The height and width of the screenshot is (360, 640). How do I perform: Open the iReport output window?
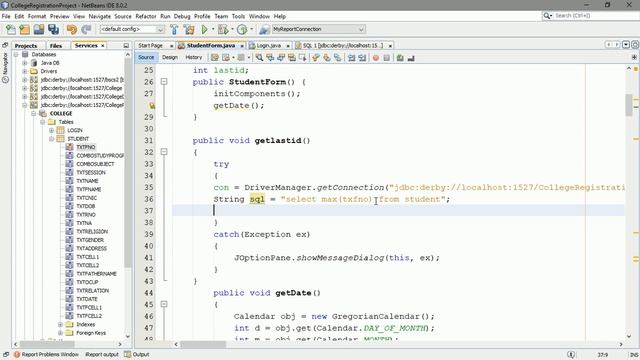pos(102,354)
